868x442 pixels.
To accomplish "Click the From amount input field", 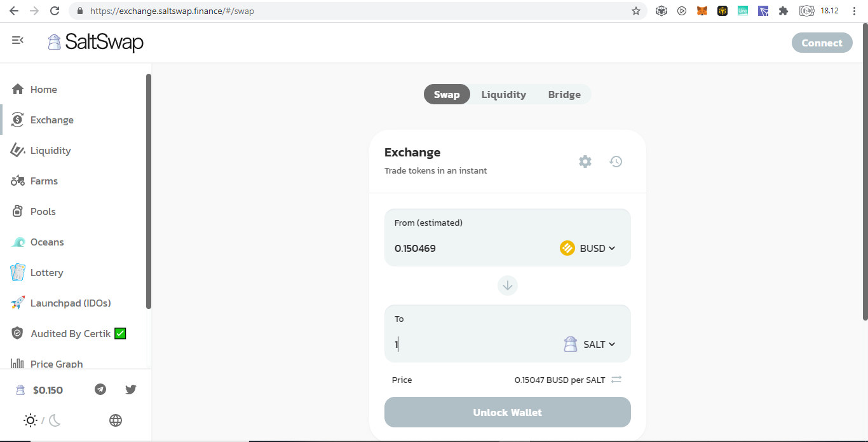I will (472, 248).
